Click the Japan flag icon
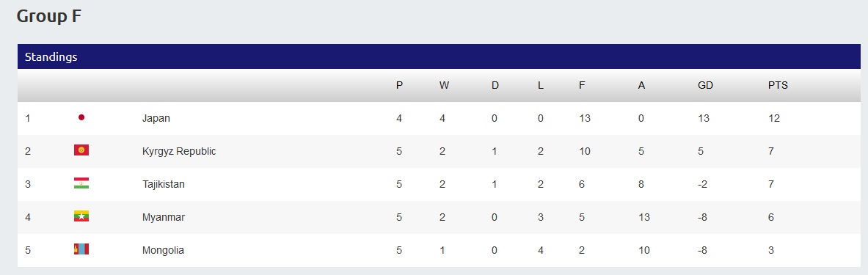Viewport: 868px width, 275px height. pos(81,118)
